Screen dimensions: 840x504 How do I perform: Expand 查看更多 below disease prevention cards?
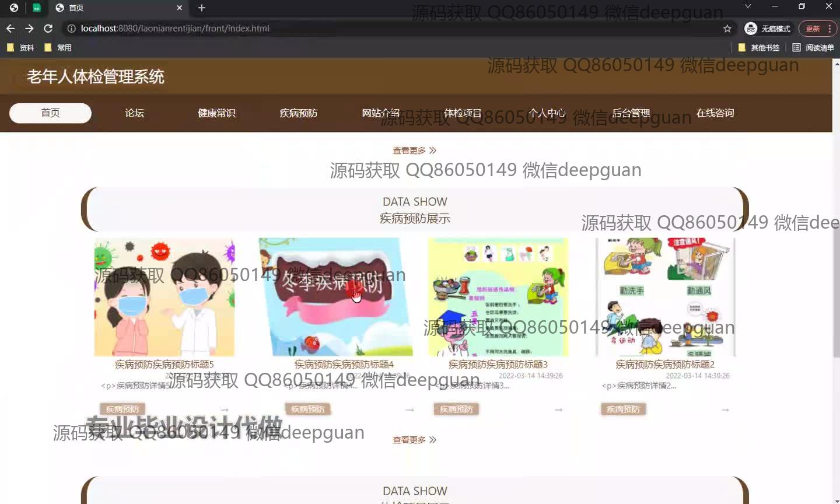(414, 440)
